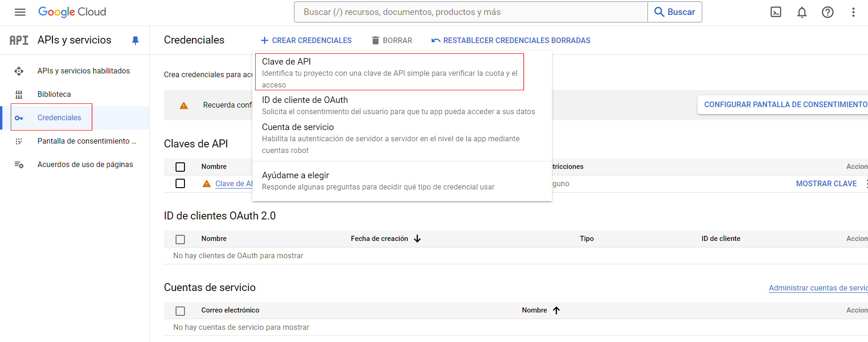Click the undo icon of RESTABLECER CREDENCIALES
The height and width of the screenshot is (342, 868).
[436, 40]
